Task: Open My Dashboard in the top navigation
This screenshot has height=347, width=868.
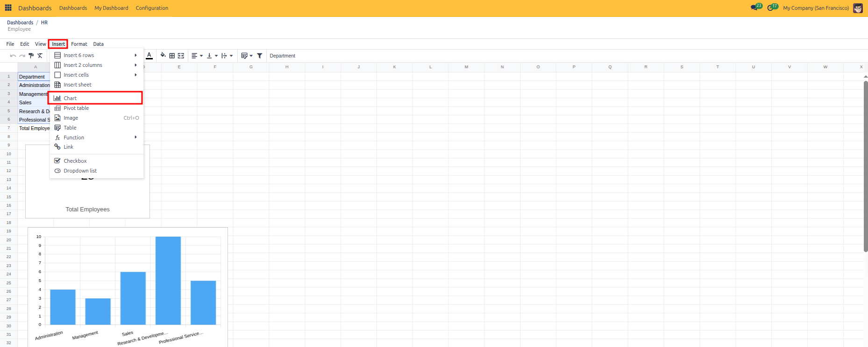Action: [x=111, y=8]
